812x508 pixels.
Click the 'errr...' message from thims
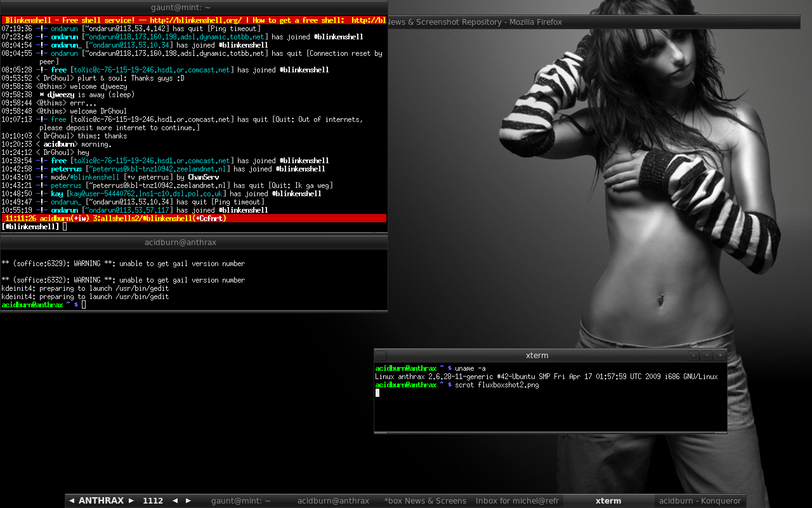(x=83, y=103)
